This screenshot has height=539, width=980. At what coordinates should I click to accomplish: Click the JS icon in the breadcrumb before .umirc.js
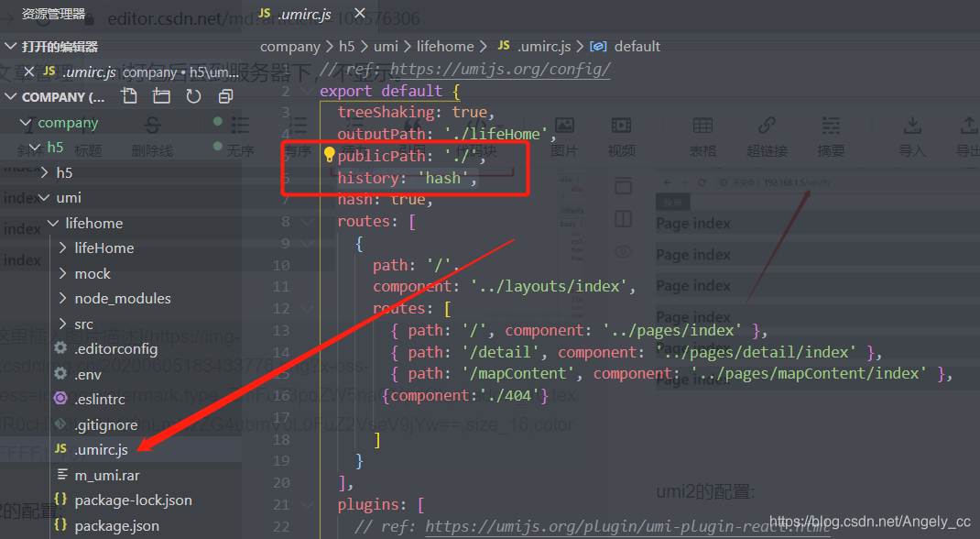coord(504,46)
